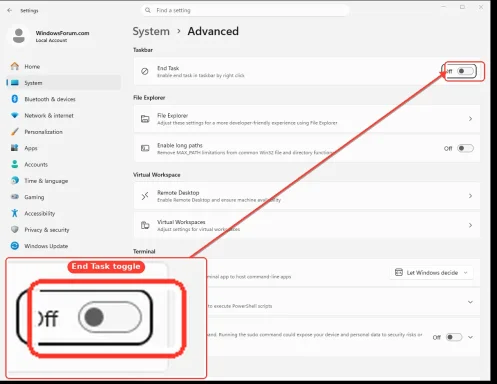497x384 pixels.
Task: Click the terminal icon beside Let Windows decide
Action: pos(399,272)
